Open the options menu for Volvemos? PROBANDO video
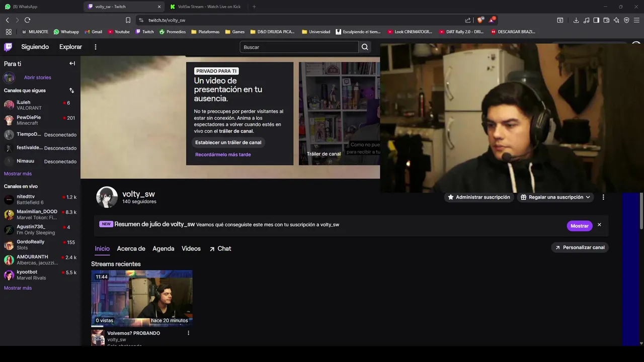This screenshot has height=362, width=644. 189,333
